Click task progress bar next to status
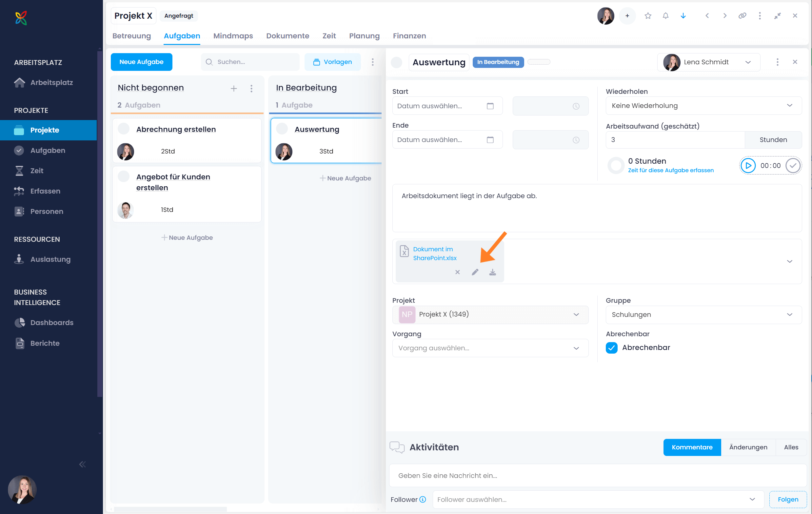This screenshot has height=514, width=812. 539,62
